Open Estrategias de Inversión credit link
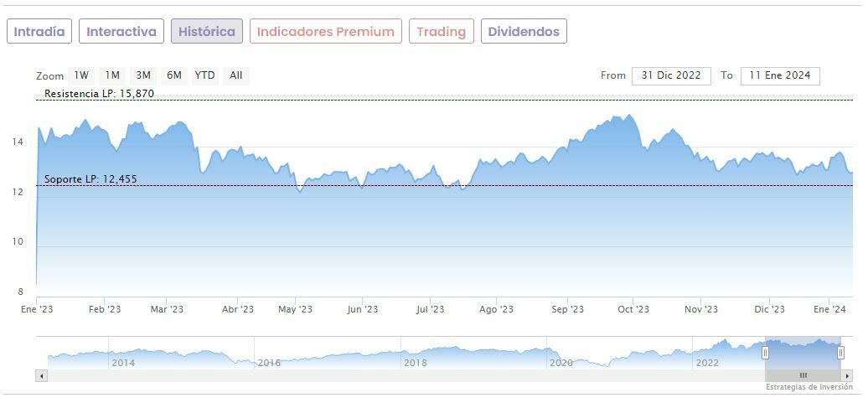 808,387
